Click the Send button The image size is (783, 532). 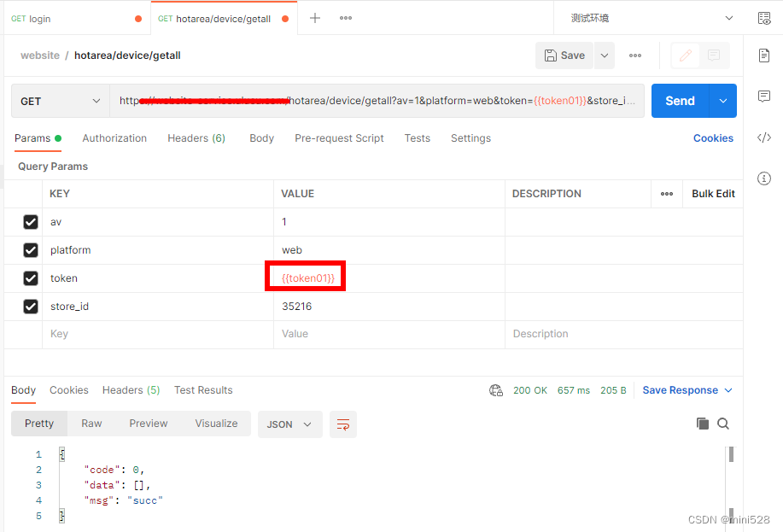coord(680,100)
